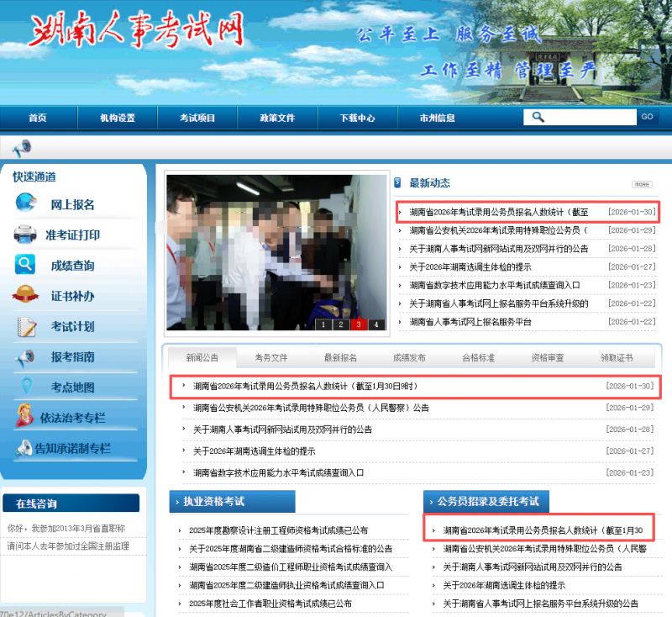The height and width of the screenshot is (617, 672).
Task: Switch to 合格标准 tab
Action: click(478, 357)
